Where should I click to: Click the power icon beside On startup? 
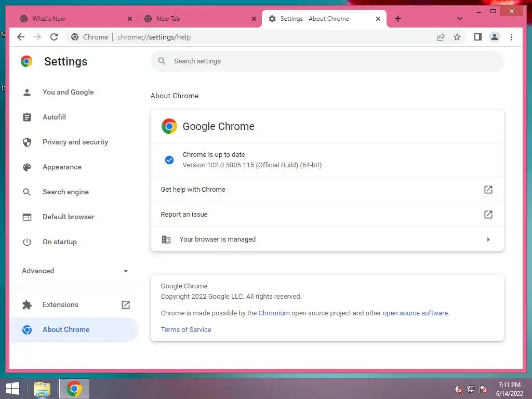[27, 242]
